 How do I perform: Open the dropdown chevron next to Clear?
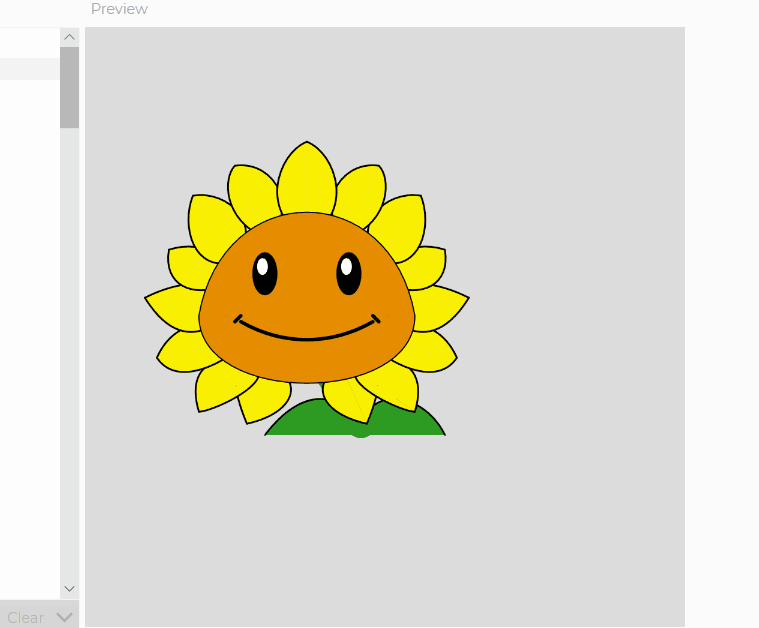point(64,617)
